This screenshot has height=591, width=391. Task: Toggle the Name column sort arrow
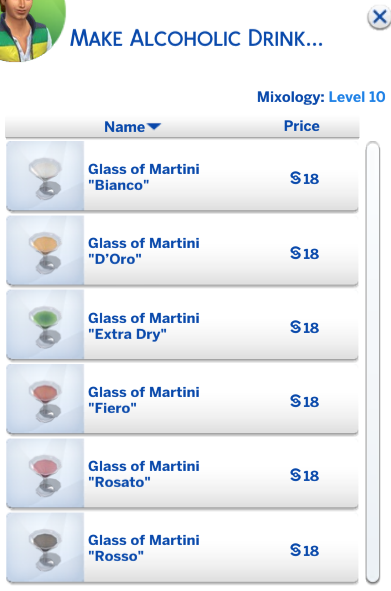[x=154, y=126]
